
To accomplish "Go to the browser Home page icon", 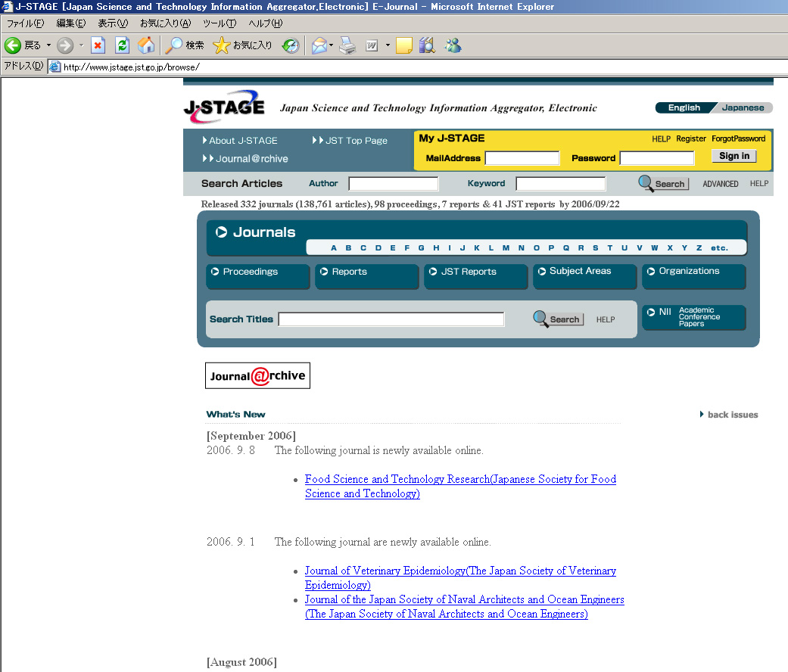I will (x=146, y=45).
